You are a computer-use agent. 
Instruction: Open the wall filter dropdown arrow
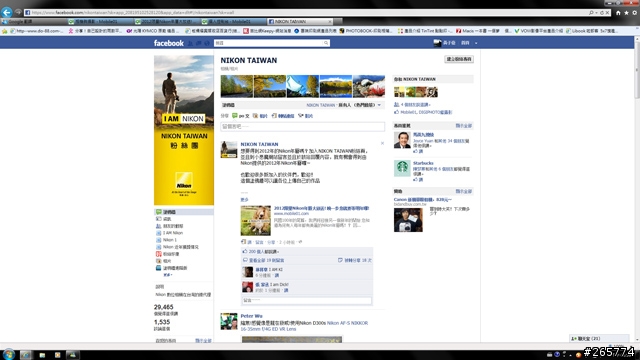[379, 105]
